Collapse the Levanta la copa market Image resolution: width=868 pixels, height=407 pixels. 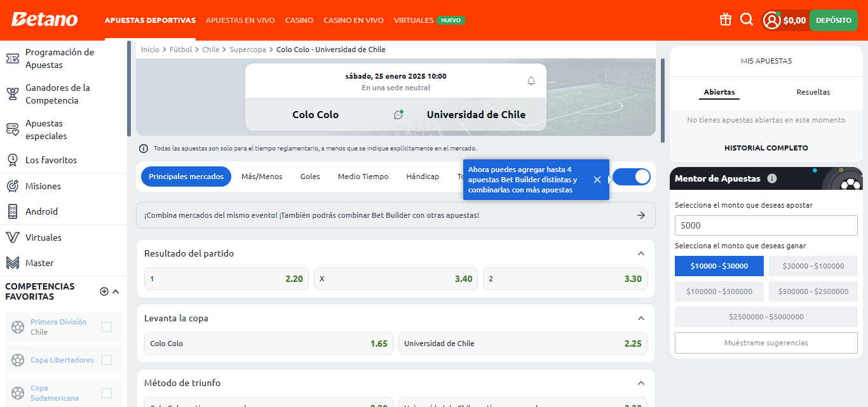[x=641, y=318]
